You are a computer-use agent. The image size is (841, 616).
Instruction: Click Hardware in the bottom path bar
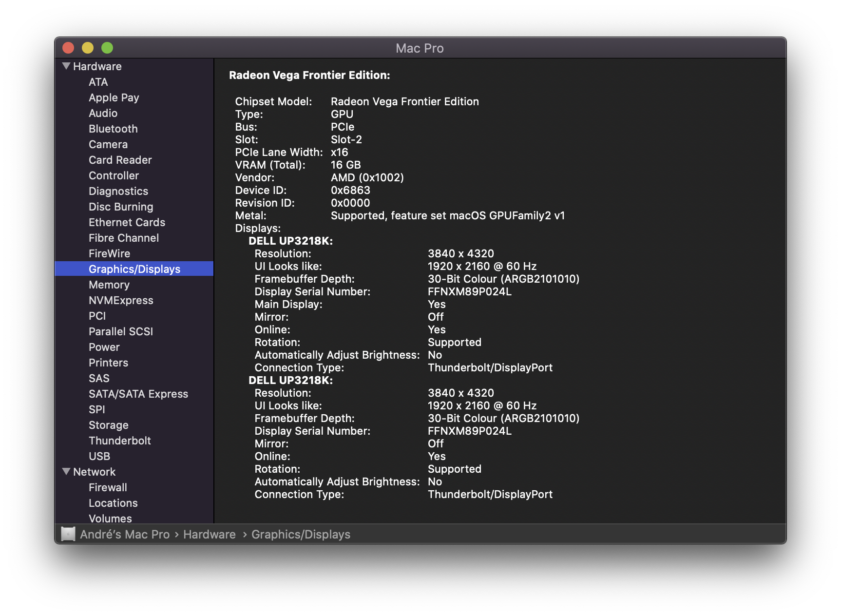209,535
